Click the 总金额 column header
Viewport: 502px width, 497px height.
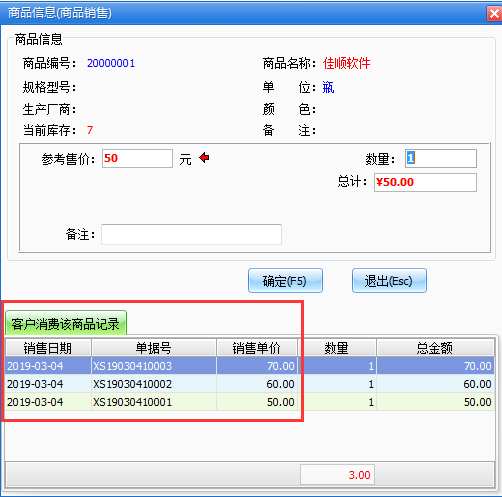click(x=435, y=348)
